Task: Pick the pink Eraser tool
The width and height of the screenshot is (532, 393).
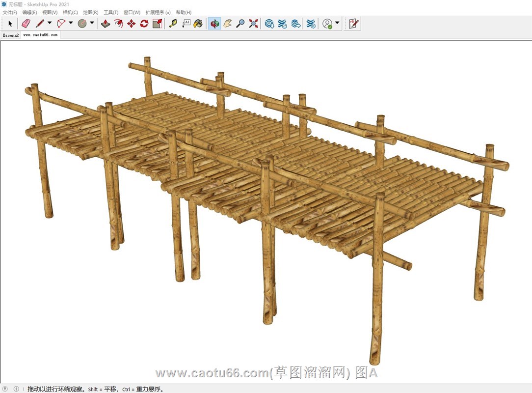Action: tap(26, 23)
